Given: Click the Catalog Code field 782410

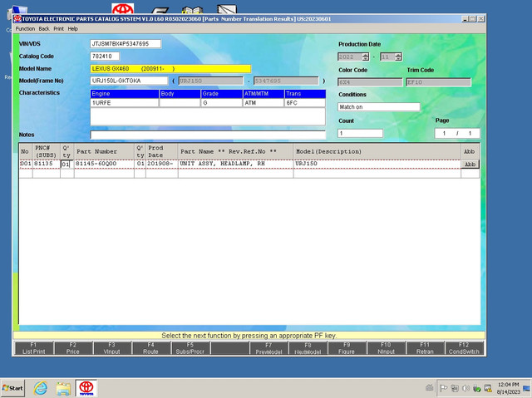Looking at the screenshot, I should point(105,57).
